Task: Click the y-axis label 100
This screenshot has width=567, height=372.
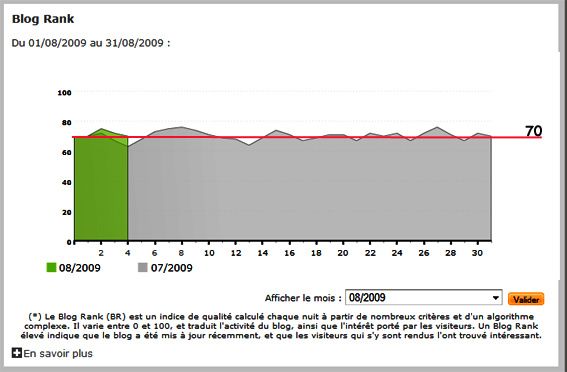Action: 64,93
